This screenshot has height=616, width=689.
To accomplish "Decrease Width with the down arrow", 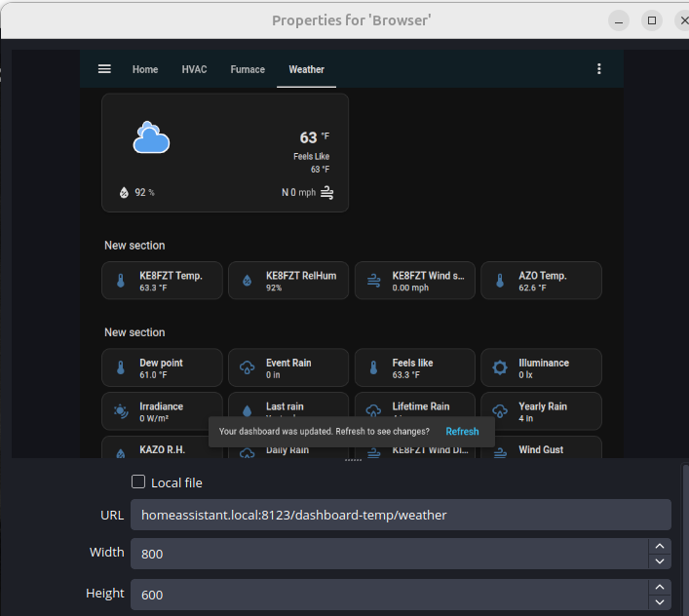I will 660,561.
